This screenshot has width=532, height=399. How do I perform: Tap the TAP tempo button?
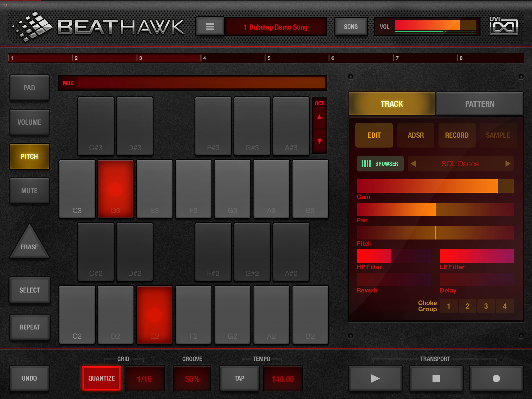pyautogui.click(x=240, y=378)
